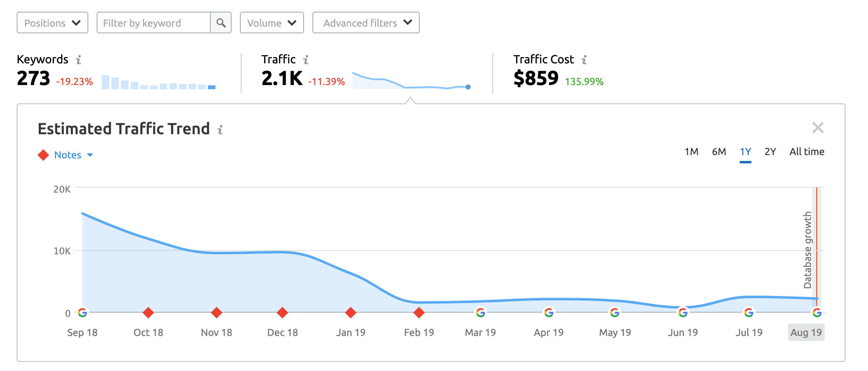Click info icon by Estimated Traffic Trend
Screen dimensions: 868x371
[220, 130]
